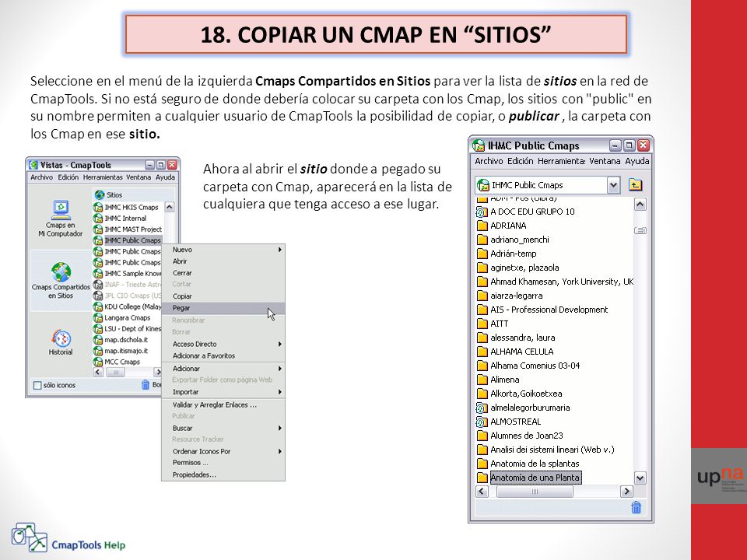Click the A DOC EDU GRUPO 10 icon

[x=482, y=212]
